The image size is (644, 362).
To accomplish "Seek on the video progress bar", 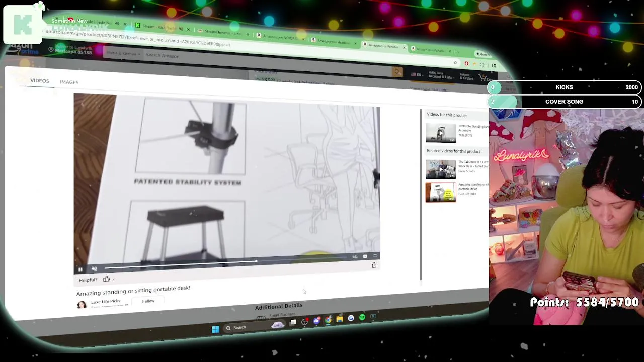I will pyautogui.click(x=226, y=262).
